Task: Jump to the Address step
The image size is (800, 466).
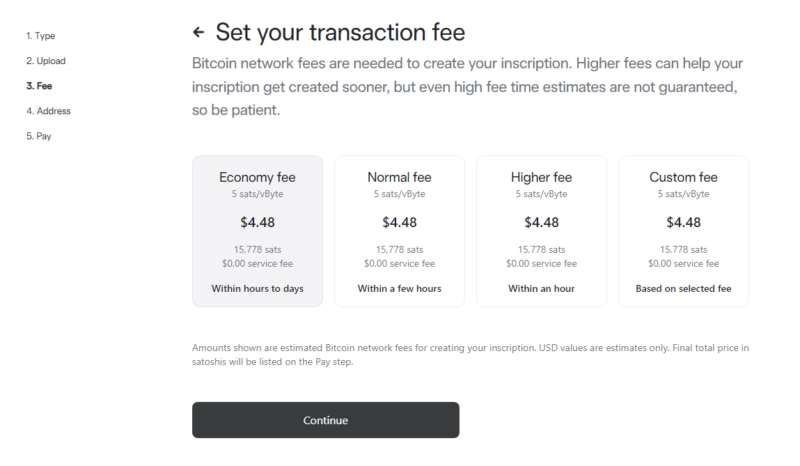Action: [48, 111]
